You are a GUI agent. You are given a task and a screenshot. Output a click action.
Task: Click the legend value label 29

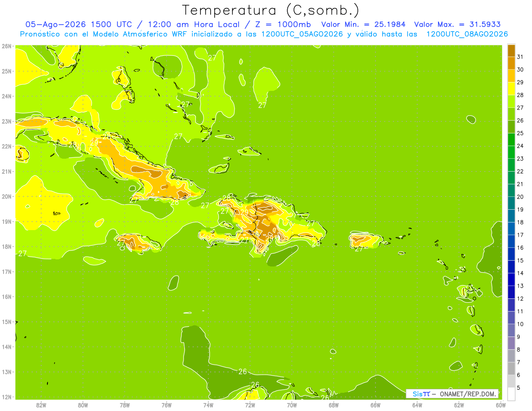point(520,82)
